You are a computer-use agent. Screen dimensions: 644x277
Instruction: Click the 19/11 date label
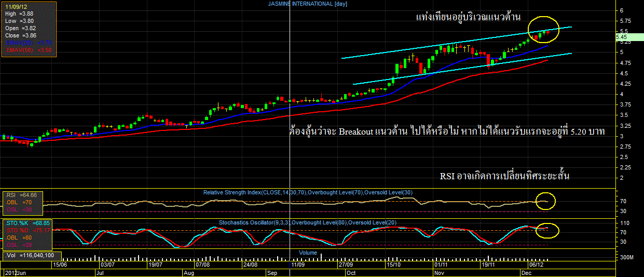[x=488, y=264]
